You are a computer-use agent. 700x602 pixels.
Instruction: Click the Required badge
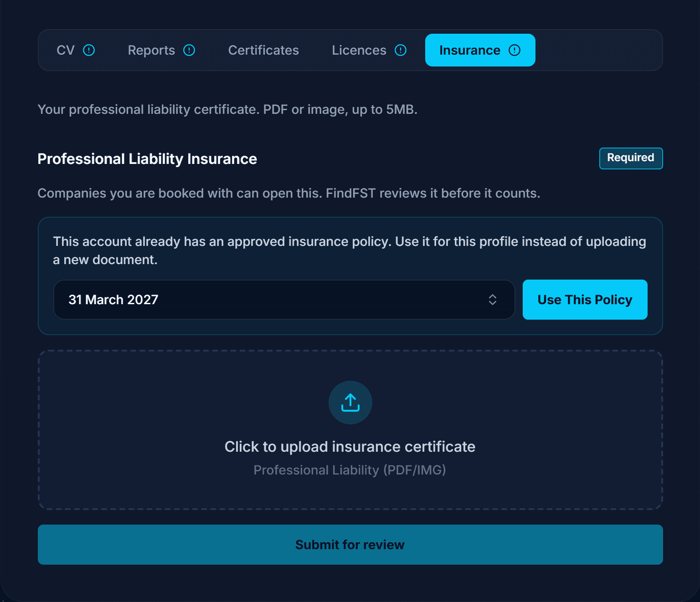coord(631,158)
